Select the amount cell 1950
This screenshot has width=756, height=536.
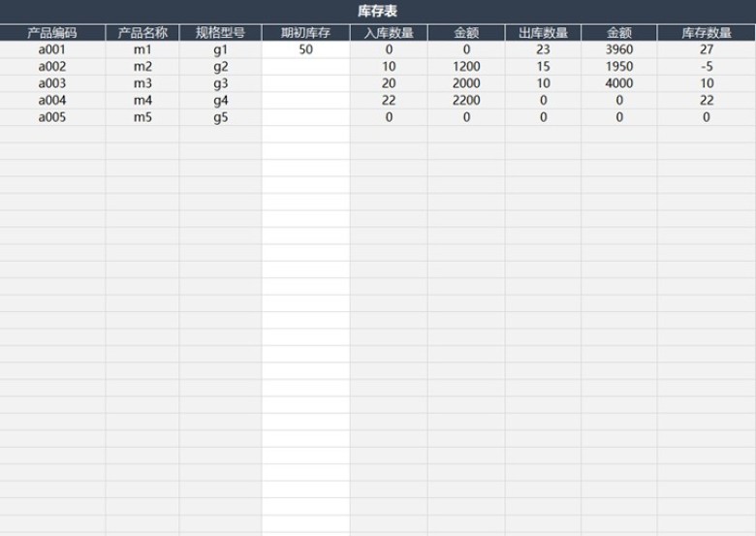619,67
